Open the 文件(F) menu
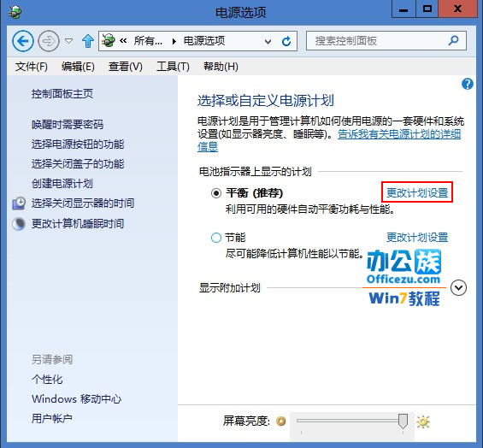 (32, 66)
